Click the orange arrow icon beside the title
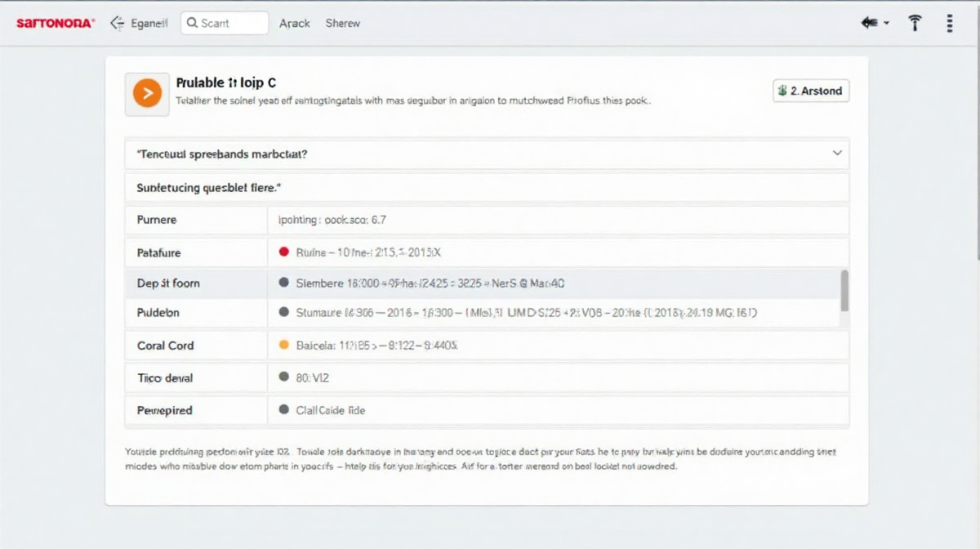Screen dimensions: 980x549 coord(147,94)
